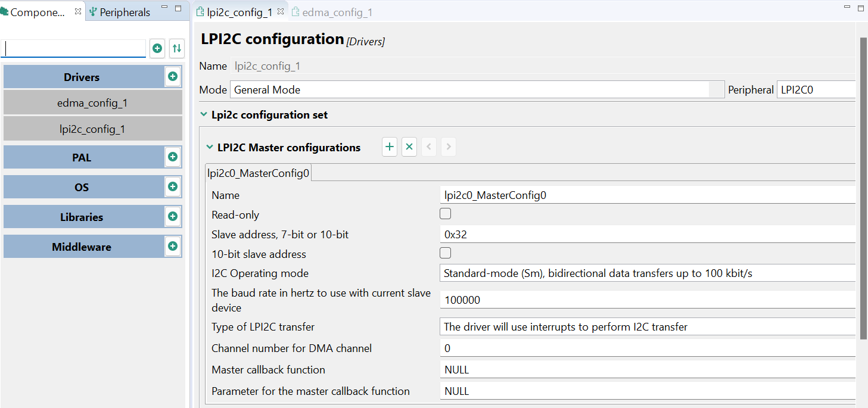Open the I2C Operating mode dropdown
This screenshot has height=408, width=868.
(648, 273)
